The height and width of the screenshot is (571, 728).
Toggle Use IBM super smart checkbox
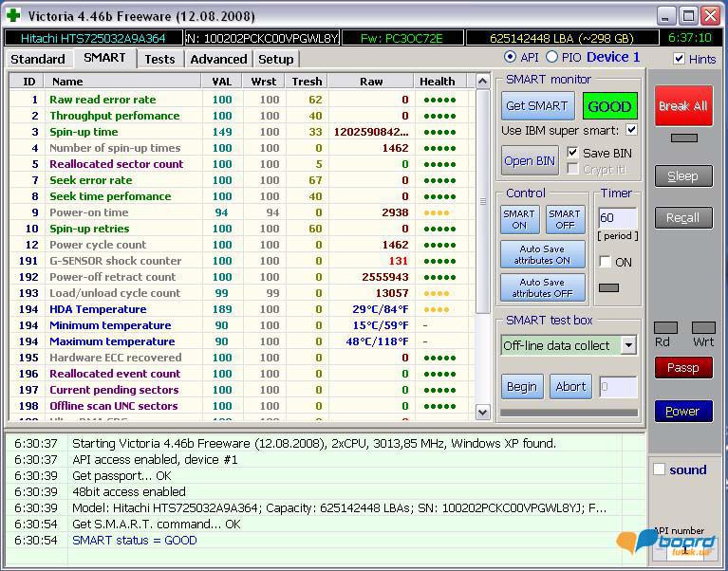point(632,130)
